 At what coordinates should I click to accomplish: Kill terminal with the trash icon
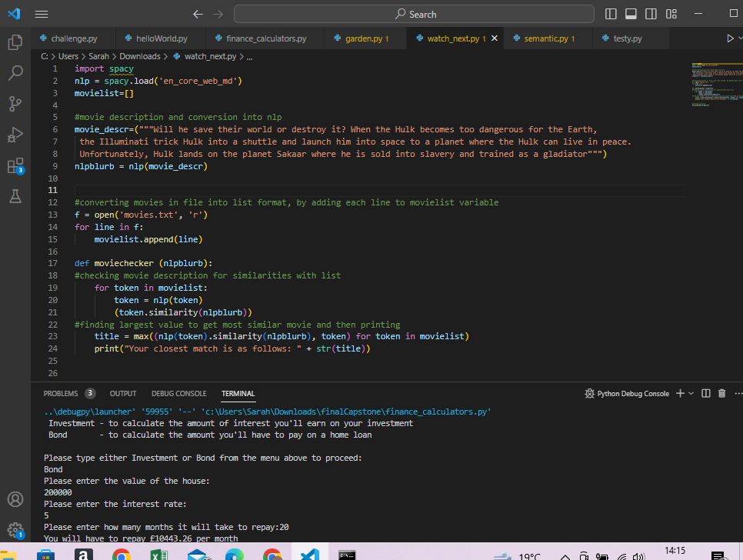(721, 393)
